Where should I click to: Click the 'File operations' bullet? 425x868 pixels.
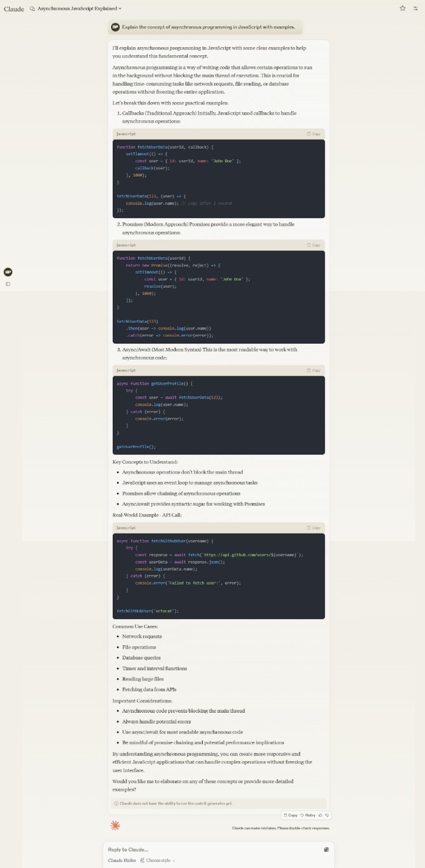139,647
